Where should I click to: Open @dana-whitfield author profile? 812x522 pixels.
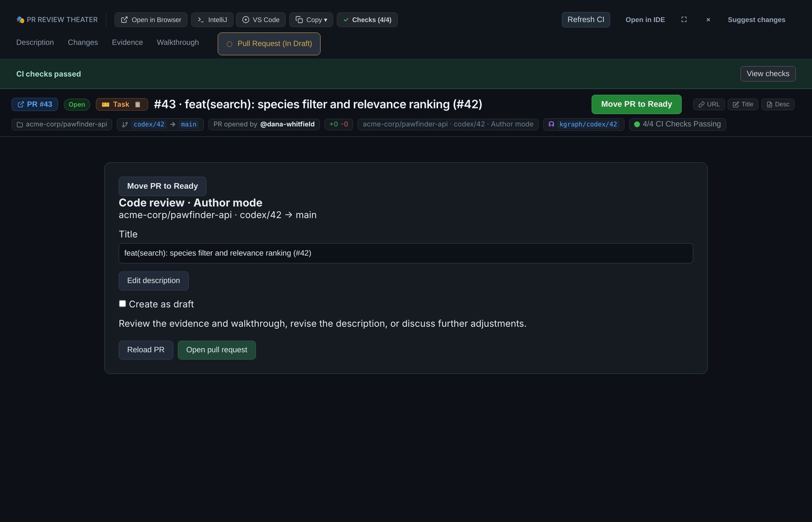[x=287, y=124]
